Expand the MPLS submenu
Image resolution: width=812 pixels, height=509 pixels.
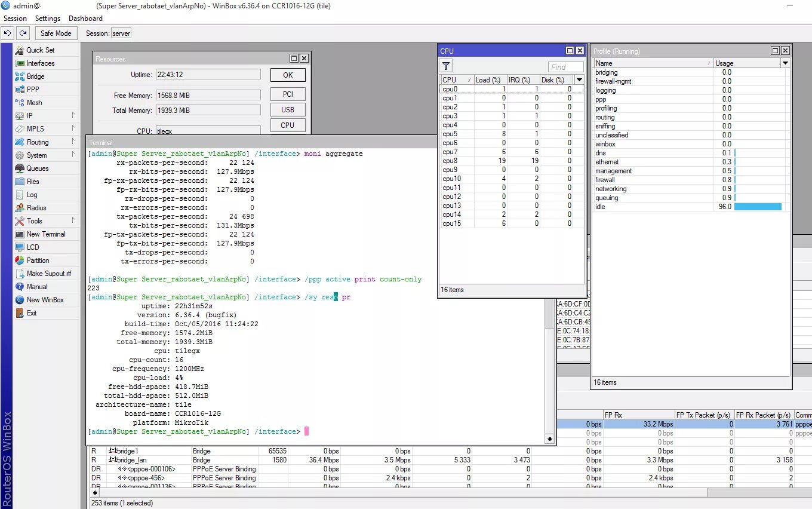click(x=47, y=129)
